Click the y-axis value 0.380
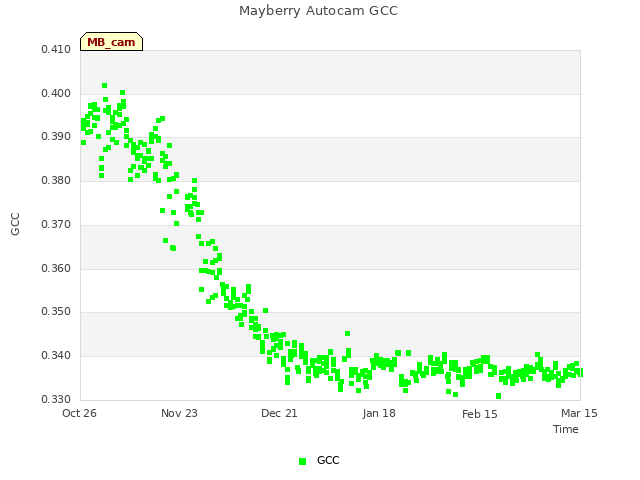640x480 pixels. pos(56,180)
